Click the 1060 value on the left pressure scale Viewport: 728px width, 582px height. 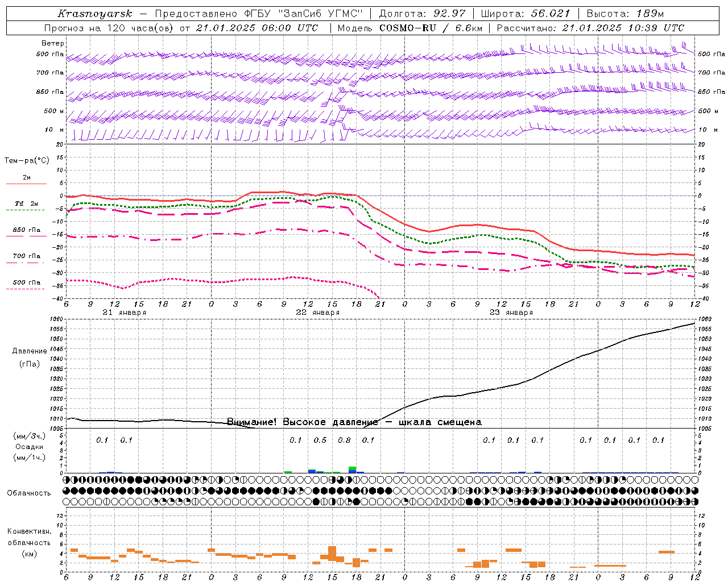coord(56,319)
